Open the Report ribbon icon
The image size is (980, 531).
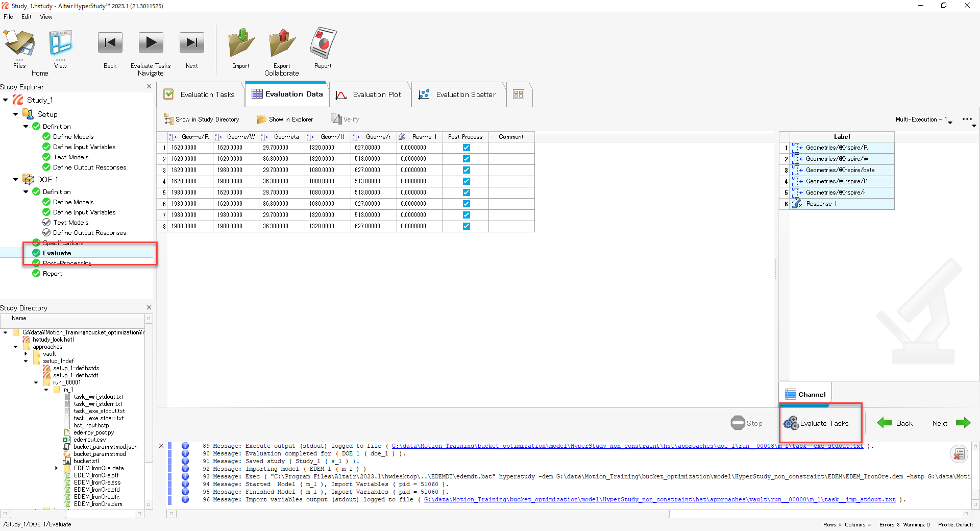323,43
